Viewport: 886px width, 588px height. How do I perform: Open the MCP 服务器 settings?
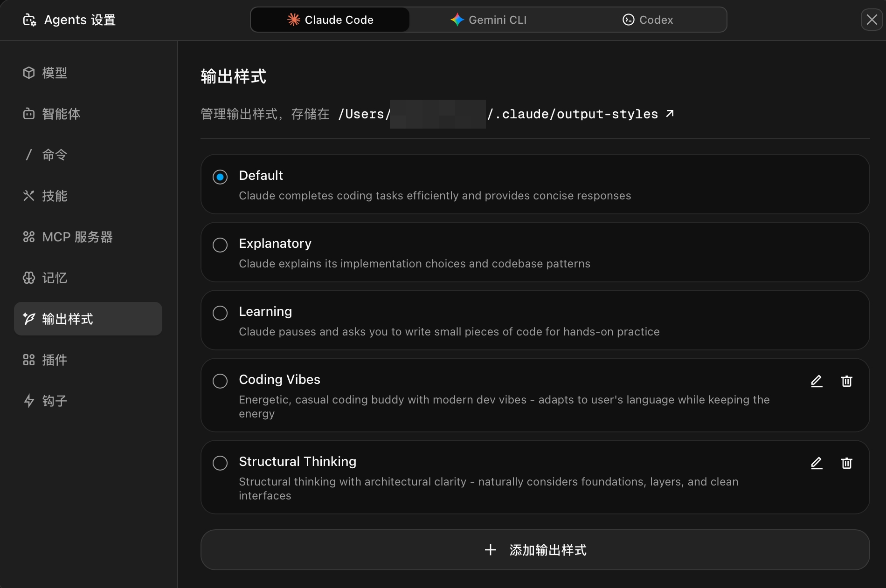pyautogui.click(x=77, y=237)
